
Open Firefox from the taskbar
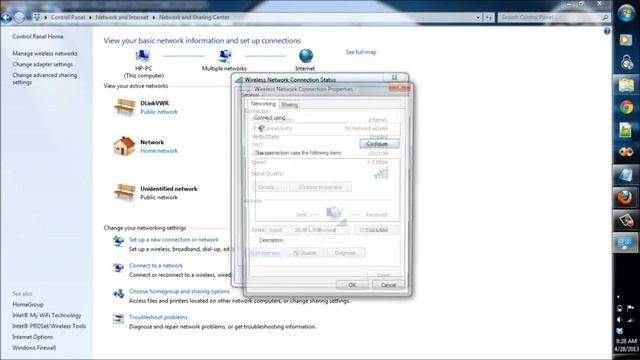point(625,198)
